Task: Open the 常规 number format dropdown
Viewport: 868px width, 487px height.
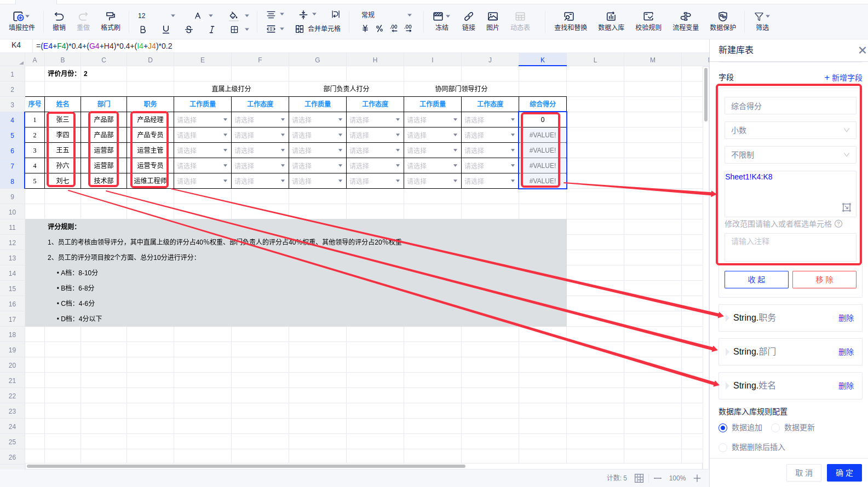Action: point(386,15)
